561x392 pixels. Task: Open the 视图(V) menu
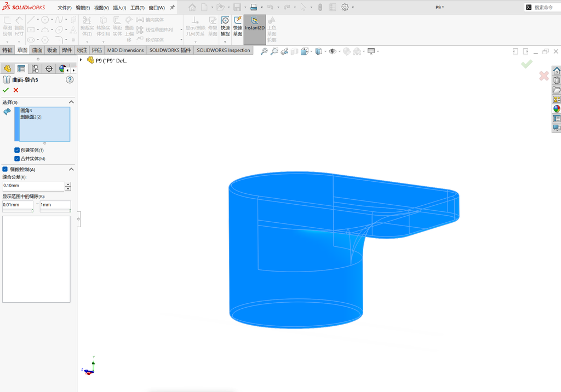101,8
